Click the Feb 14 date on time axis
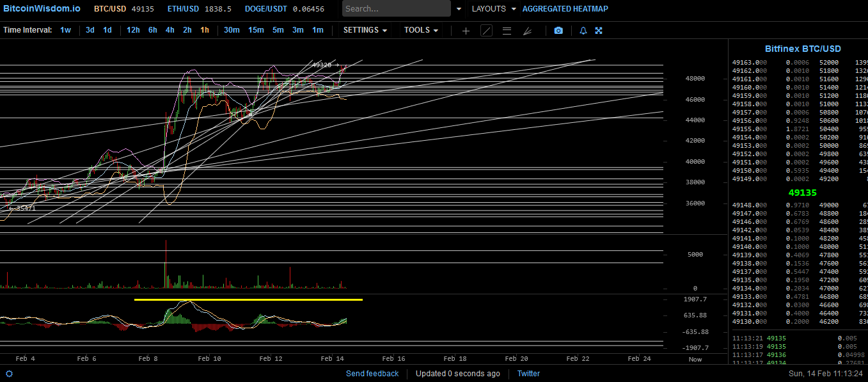This screenshot has width=868, height=382. click(332, 359)
